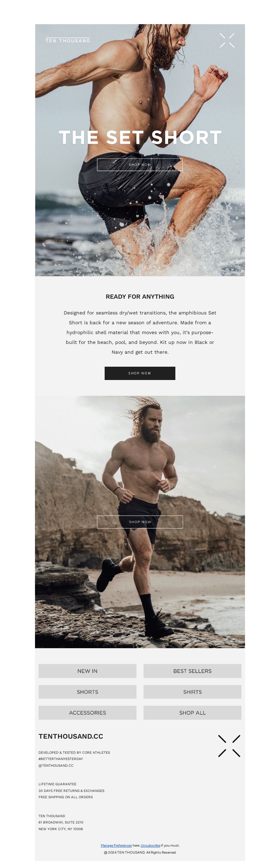Open the Best Sellers category
Screen dimensions: 280x868
tap(192, 671)
